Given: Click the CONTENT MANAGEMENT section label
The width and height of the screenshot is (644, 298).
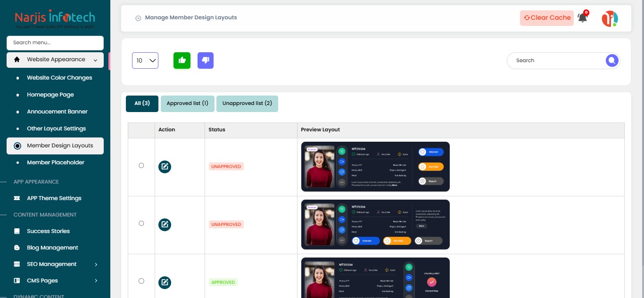Looking at the screenshot, I should tap(45, 215).
